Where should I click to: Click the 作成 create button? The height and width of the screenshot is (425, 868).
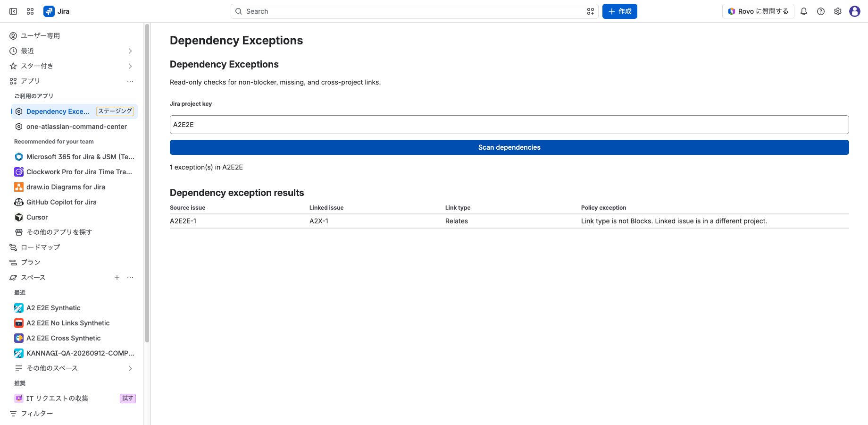tap(620, 11)
